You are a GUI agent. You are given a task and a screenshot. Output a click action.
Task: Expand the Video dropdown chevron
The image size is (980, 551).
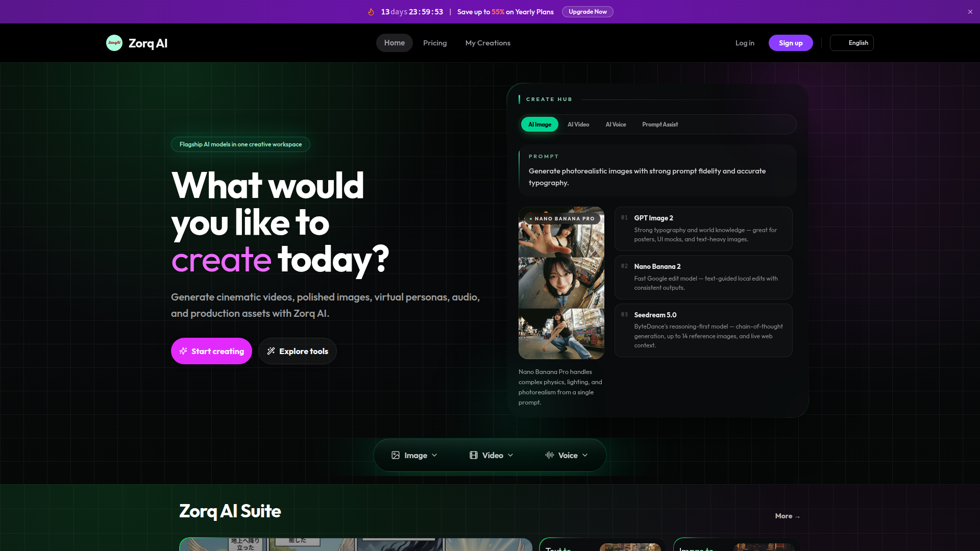click(510, 455)
